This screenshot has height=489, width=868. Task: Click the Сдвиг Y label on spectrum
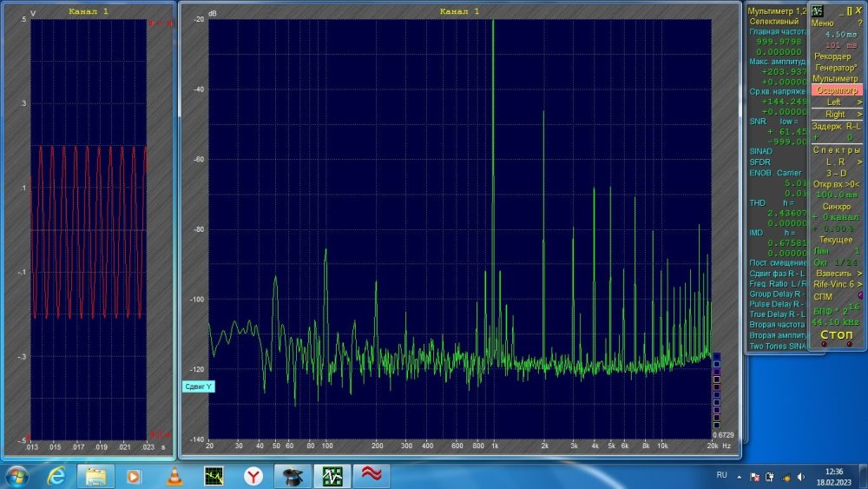click(x=198, y=387)
